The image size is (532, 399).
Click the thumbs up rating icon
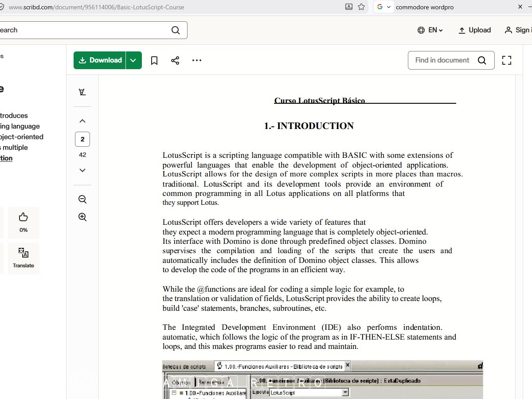[x=23, y=217]
